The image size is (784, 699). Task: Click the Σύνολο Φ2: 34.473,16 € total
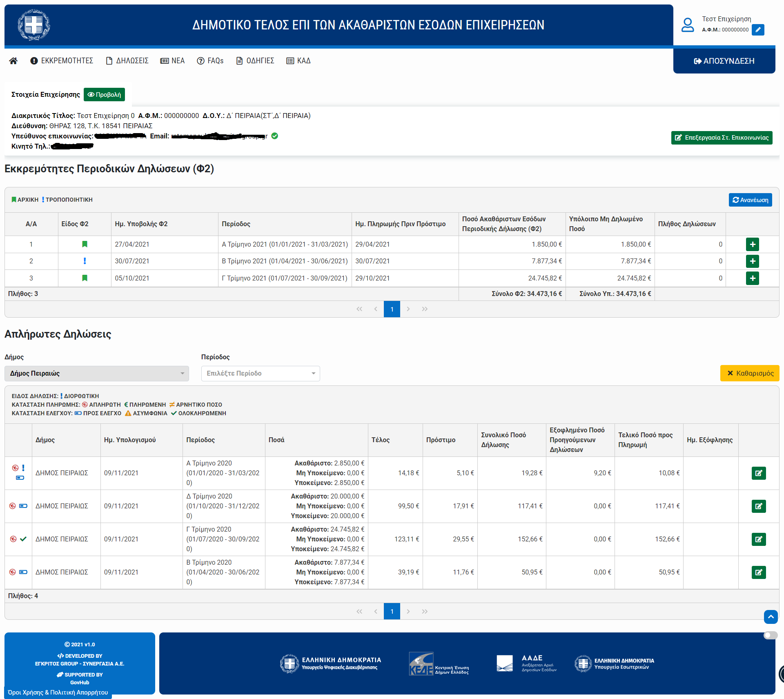(x=527, y=294)
